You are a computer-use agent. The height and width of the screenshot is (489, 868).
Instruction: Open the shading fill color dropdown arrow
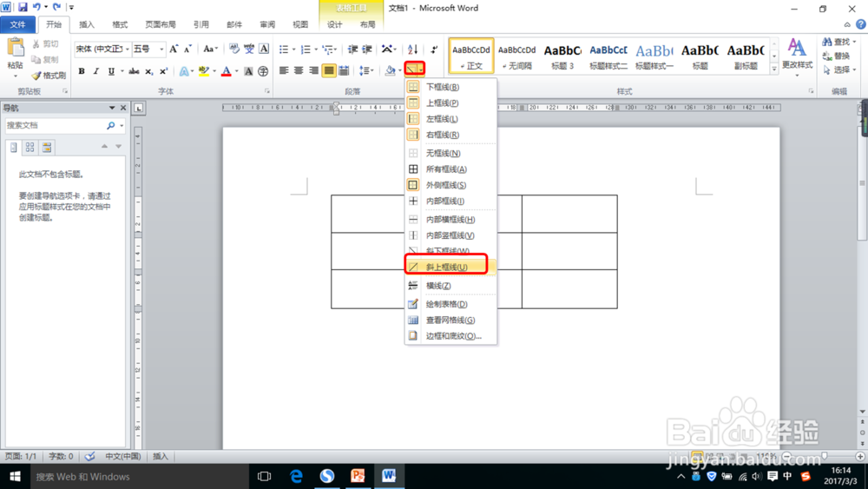(399, 70)
